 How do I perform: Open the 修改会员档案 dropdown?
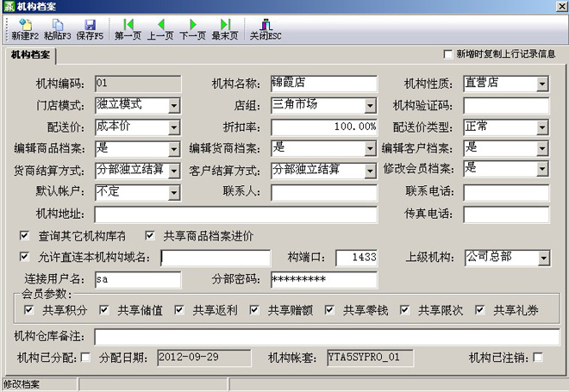point(541,169)
